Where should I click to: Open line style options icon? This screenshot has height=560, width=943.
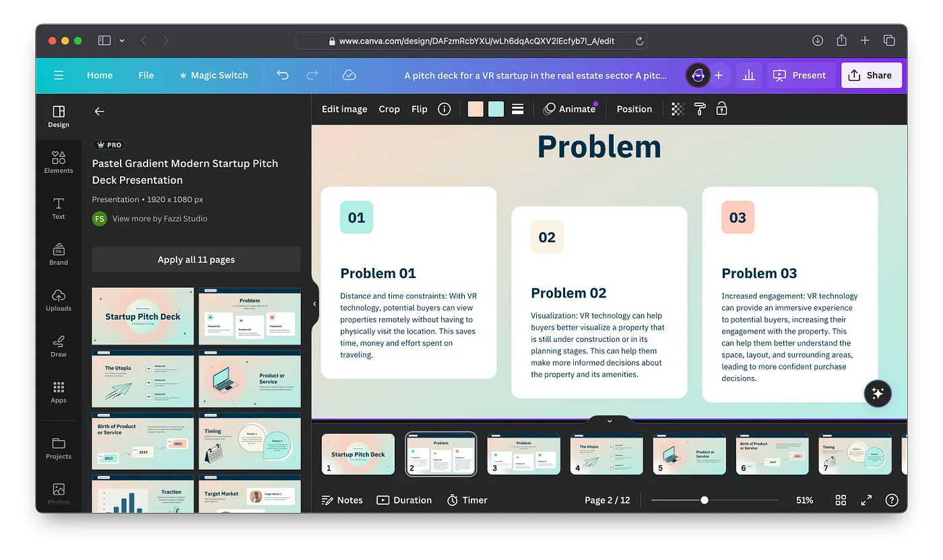[x=517, y=109]
